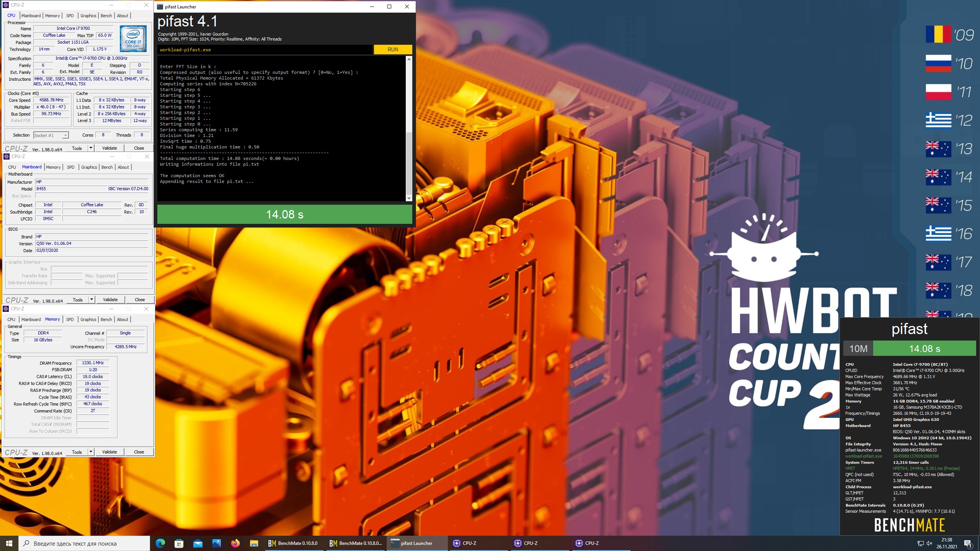Click the Specification value Intel Core i7-9700 CPU @ 3.00GHz
980x551 pixels.
tap(91, 58)
